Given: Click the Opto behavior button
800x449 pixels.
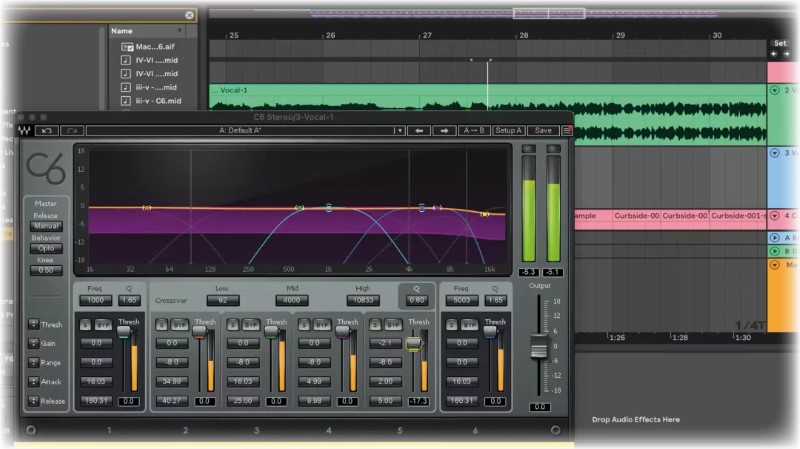Looking at the screenshot, I should 46,248.
